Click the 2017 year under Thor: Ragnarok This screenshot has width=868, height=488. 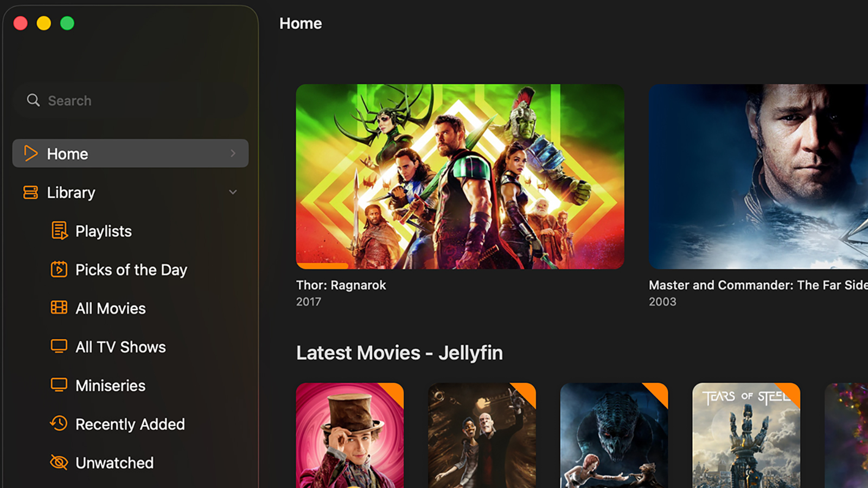coord(309,301)
